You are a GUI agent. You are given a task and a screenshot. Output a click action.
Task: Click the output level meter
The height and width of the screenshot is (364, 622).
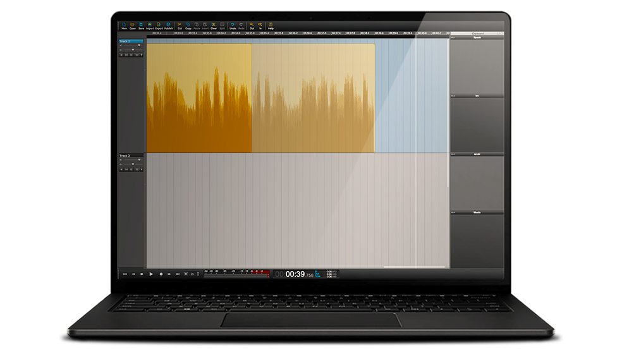pyautogui.click(x=237, y=274)
